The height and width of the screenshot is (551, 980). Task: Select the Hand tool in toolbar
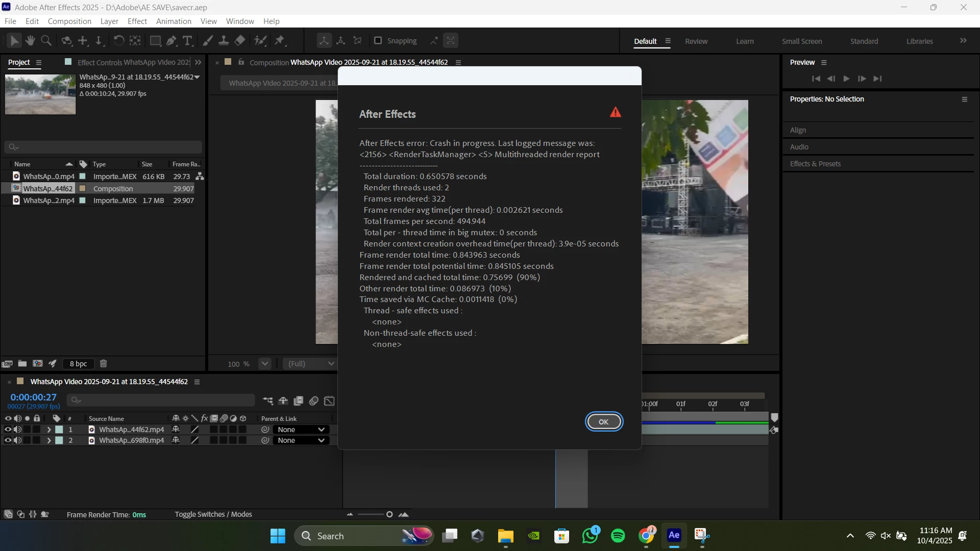click(30, 40)
